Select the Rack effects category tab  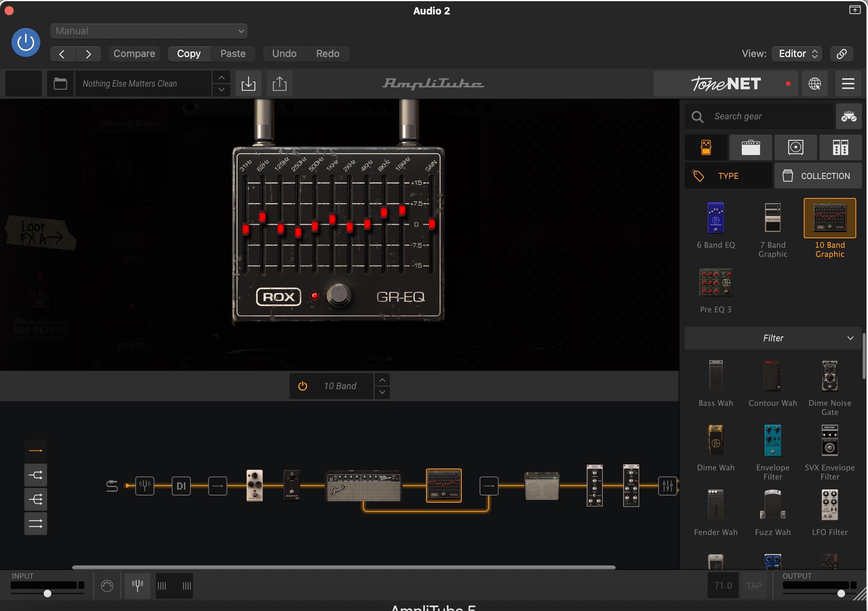coord(840,147)
